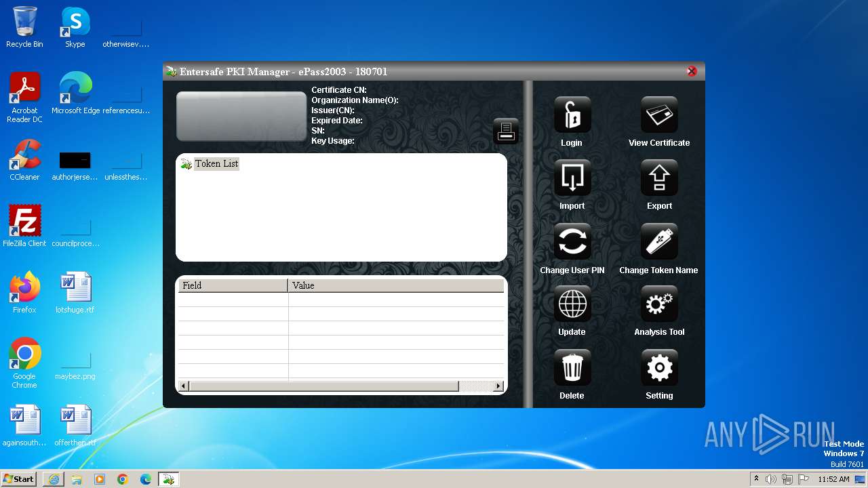The height and width of the screenshot is (488, 868).
Task: Click horizontal scrollbar left arrow
Action: 183,386
